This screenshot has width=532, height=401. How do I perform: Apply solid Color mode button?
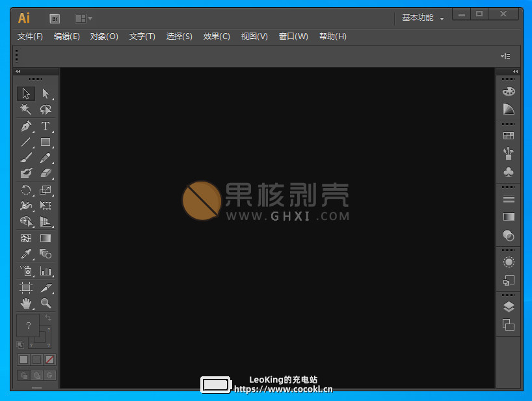[24, 360]
